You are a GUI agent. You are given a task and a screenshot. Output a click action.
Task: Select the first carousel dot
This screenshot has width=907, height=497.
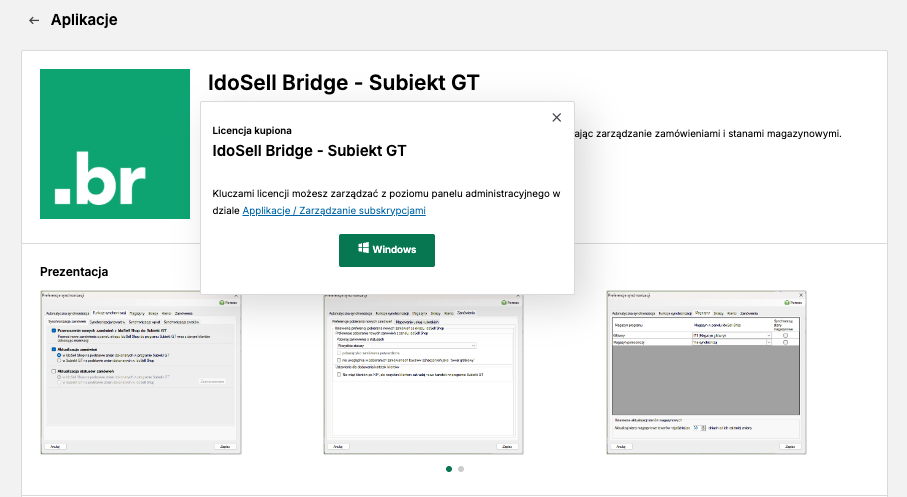point(449,469)
